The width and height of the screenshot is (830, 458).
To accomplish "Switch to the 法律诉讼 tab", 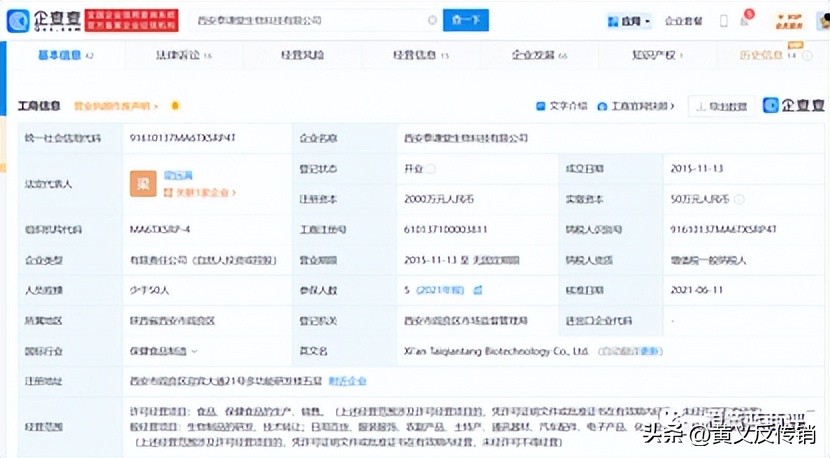I will point(184,55).
